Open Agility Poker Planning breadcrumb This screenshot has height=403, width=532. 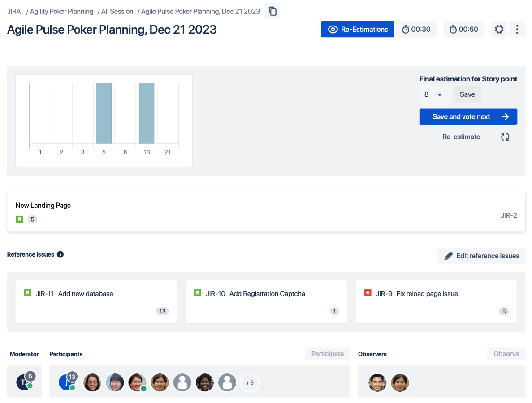click(61, 12)
